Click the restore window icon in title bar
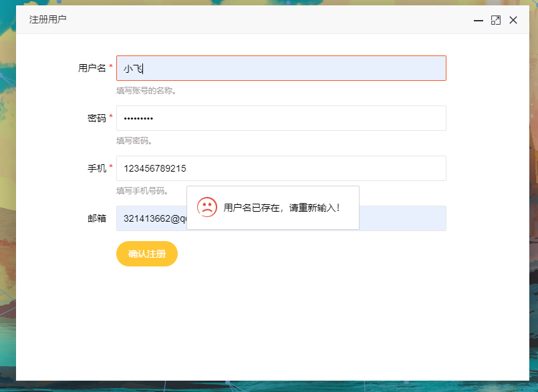This screenshot has height=392, width=538. point(495,20)
